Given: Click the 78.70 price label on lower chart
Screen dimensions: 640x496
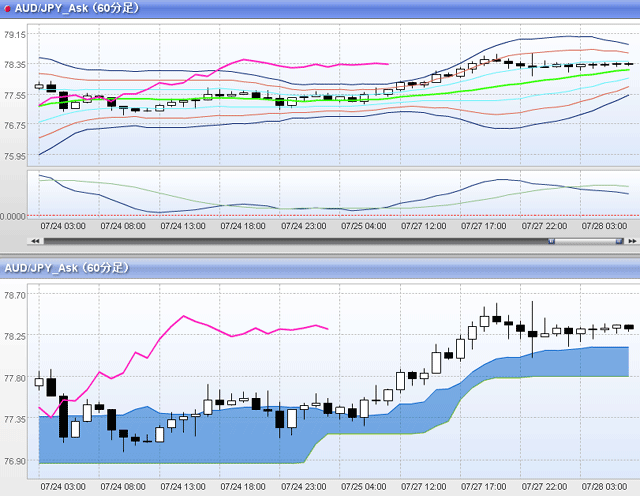Looking at the screenshot, I should (x=14, y=295).
